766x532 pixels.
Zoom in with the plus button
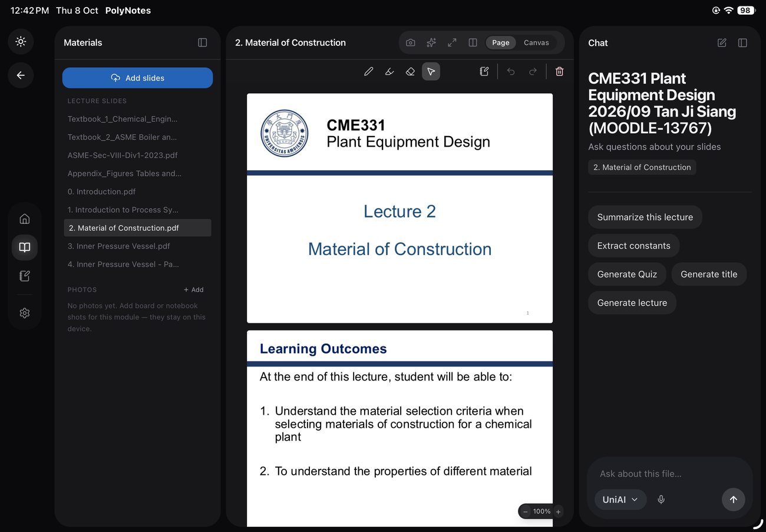pos(559,511)
